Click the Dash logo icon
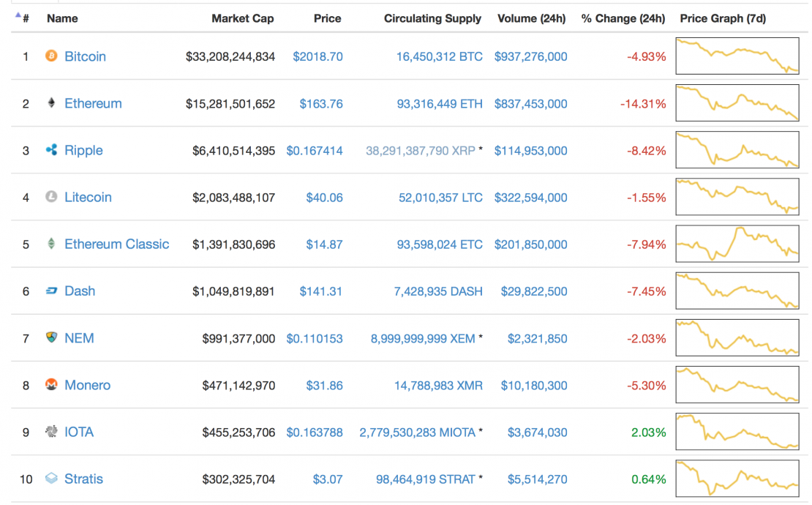 pyautogui.click(x=51, y=291)
